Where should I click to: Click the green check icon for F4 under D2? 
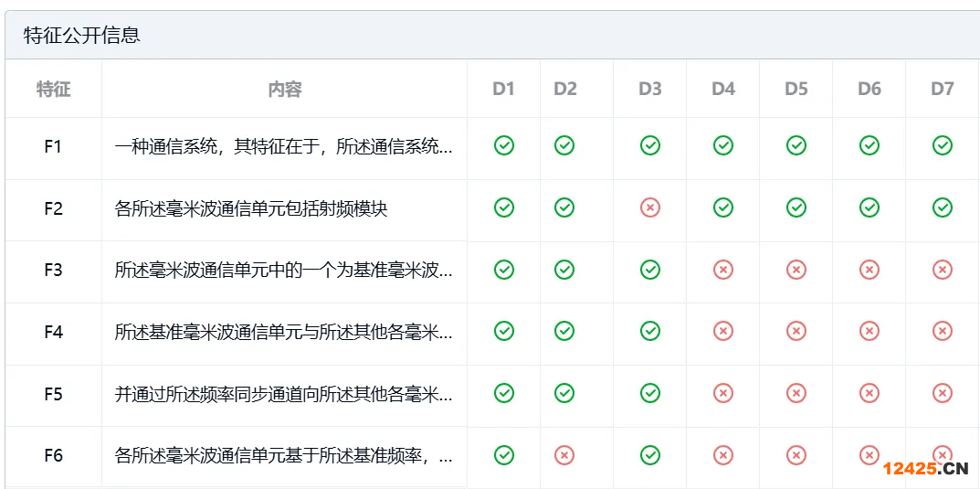click(564, 331)
